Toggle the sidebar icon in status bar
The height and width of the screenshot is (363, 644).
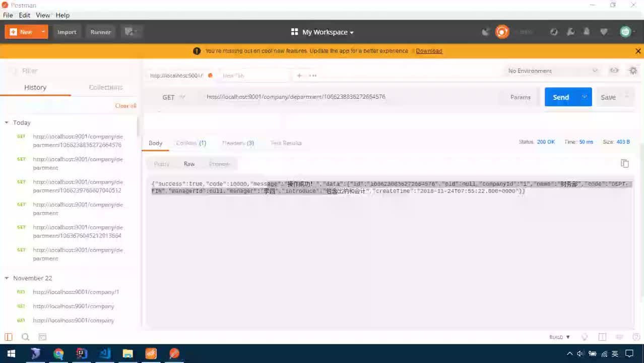click(x=9, y=337)
